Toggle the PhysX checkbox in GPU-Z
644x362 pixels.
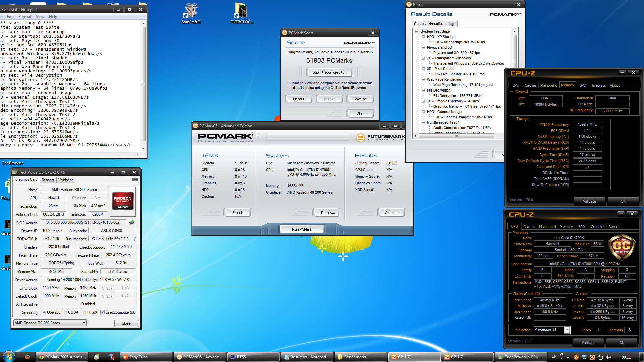tap(84, 312)
